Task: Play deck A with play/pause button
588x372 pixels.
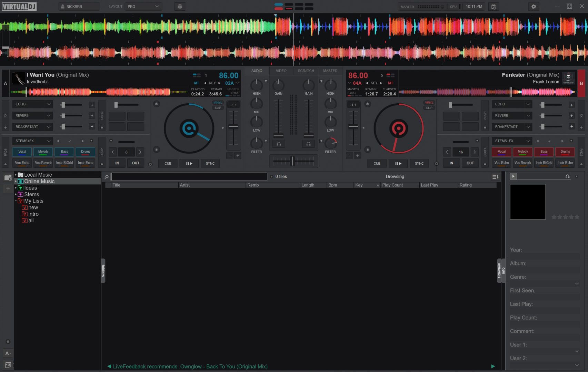Action: [189, 163]
